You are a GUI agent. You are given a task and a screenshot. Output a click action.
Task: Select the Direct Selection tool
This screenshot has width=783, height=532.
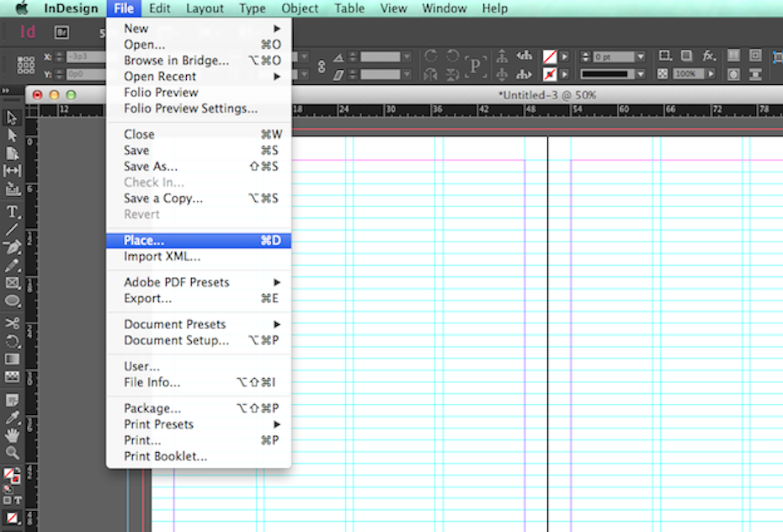tap(13, 133)
